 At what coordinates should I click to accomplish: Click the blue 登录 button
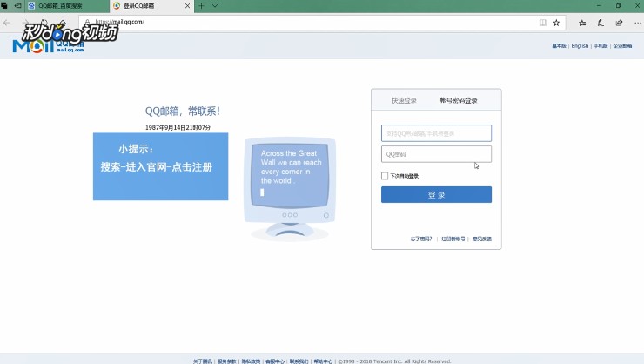tap(436, 195)
